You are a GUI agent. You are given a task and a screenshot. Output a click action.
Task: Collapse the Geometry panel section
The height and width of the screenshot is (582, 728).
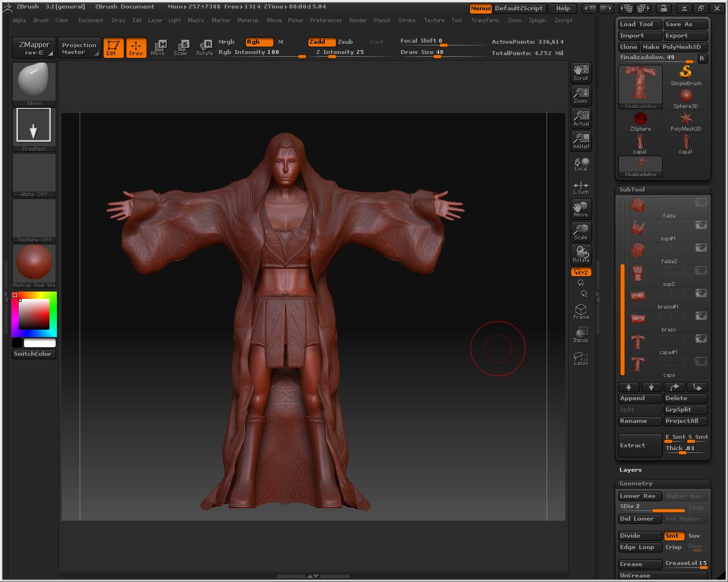(x=636, y=484)
